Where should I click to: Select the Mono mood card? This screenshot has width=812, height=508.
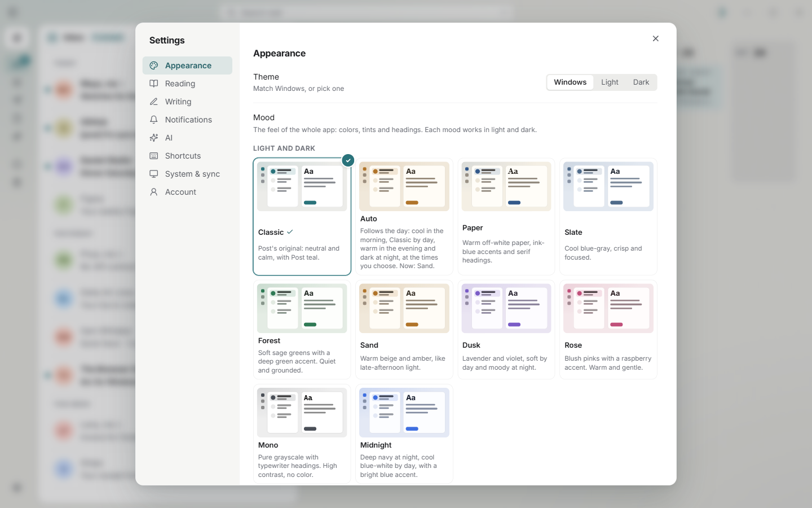[302, 434]
